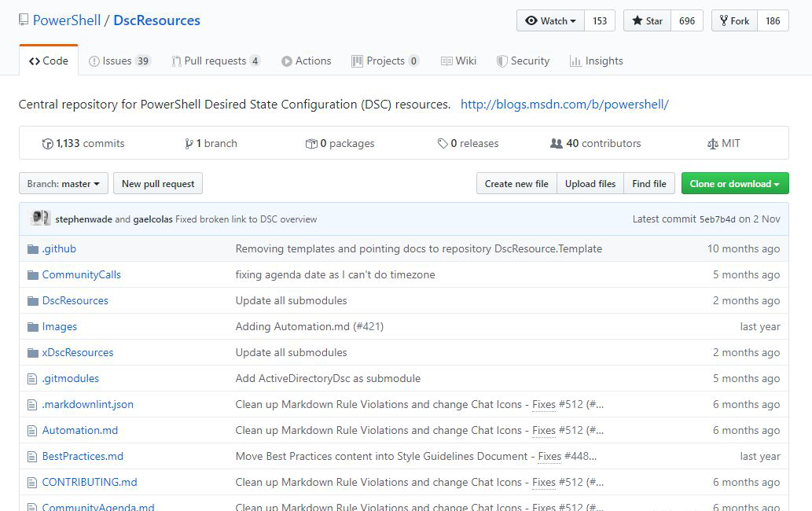Viewport: 812px width, 511px height.
Task: View the 186 forks count
Action: 773,20
